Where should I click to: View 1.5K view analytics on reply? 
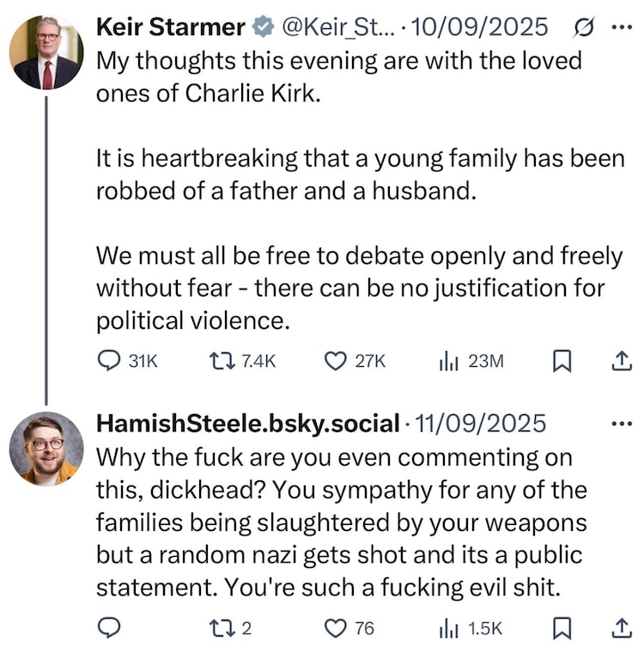pos(448,628)
